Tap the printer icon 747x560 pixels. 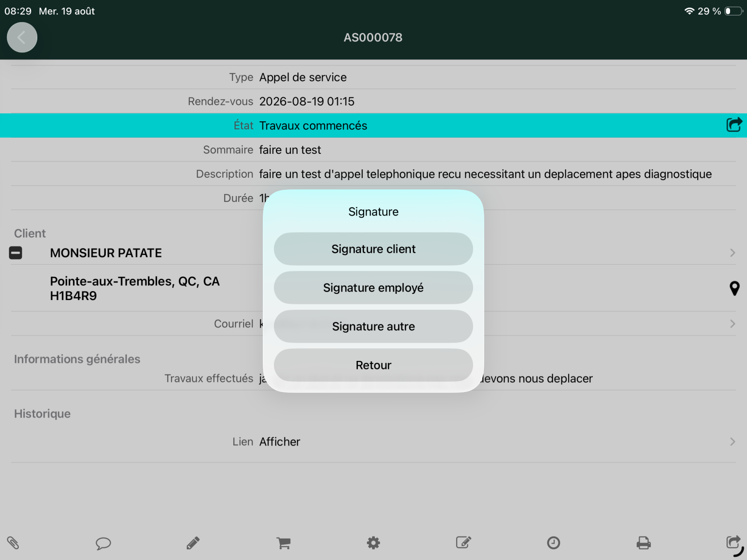(643, 543)
